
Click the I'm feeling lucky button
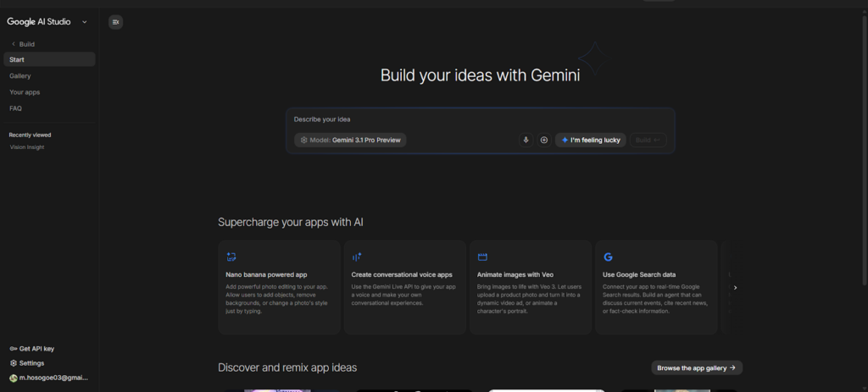coord(591,140)
